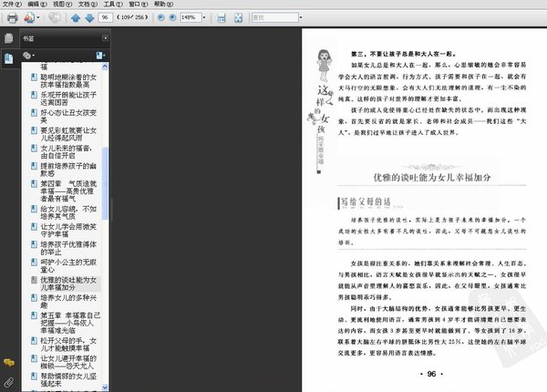Open the Attachments paperclip icon
Screen dimensions: 547x392
point(9,383)
